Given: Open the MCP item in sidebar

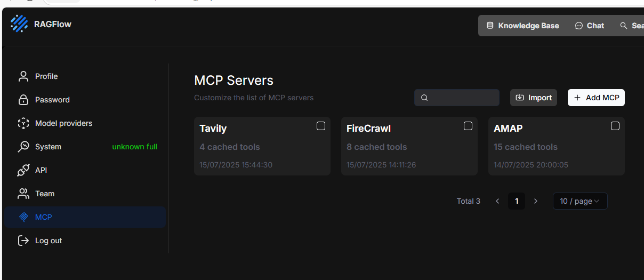Looking at the screenshot, I should [44, 217].
